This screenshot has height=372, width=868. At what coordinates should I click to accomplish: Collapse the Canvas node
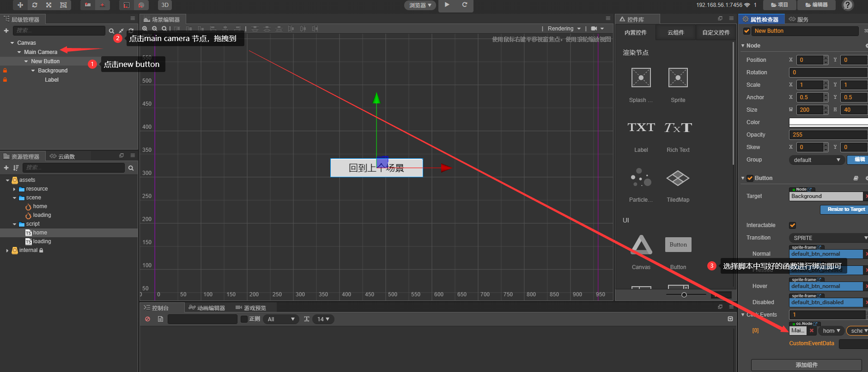tap(12, 43)
